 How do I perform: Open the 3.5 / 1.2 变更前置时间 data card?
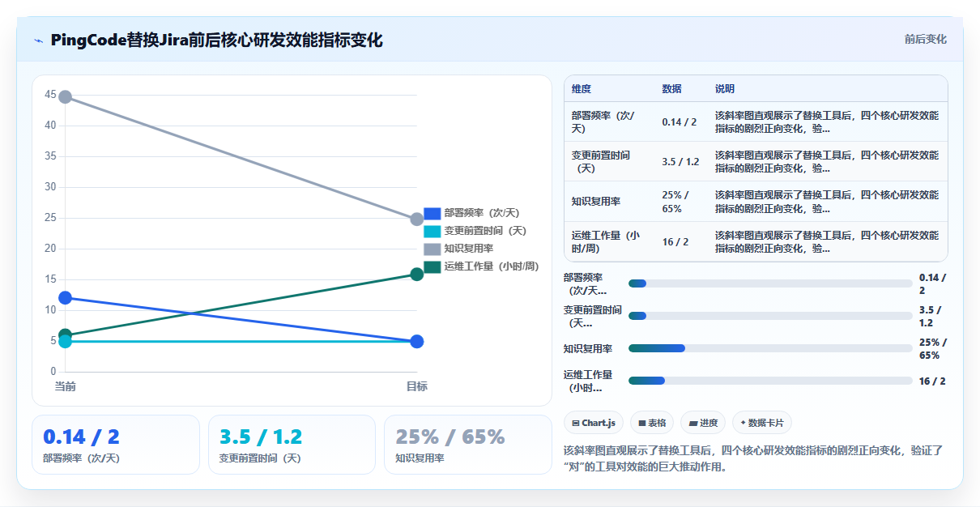[292, 445]
